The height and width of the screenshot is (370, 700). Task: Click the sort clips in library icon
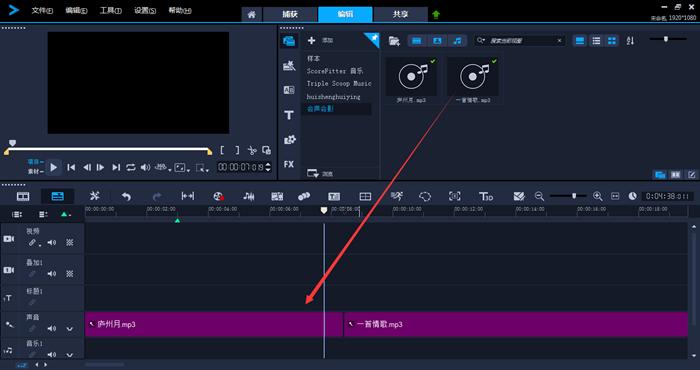coord(630,41)
